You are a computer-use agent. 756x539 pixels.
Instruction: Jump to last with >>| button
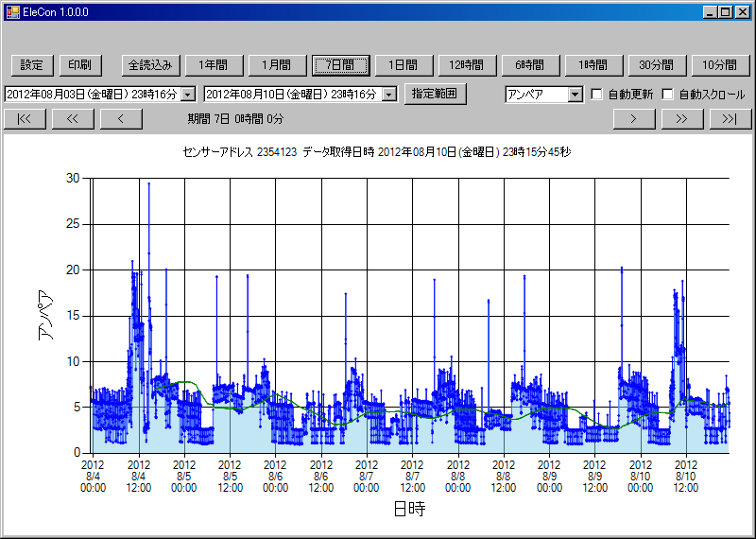730,119
